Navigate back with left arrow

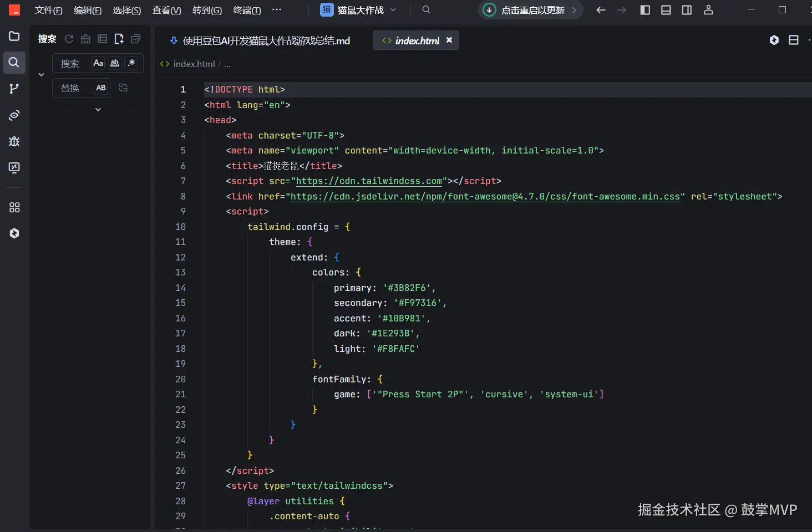click(x=601, y=10)
